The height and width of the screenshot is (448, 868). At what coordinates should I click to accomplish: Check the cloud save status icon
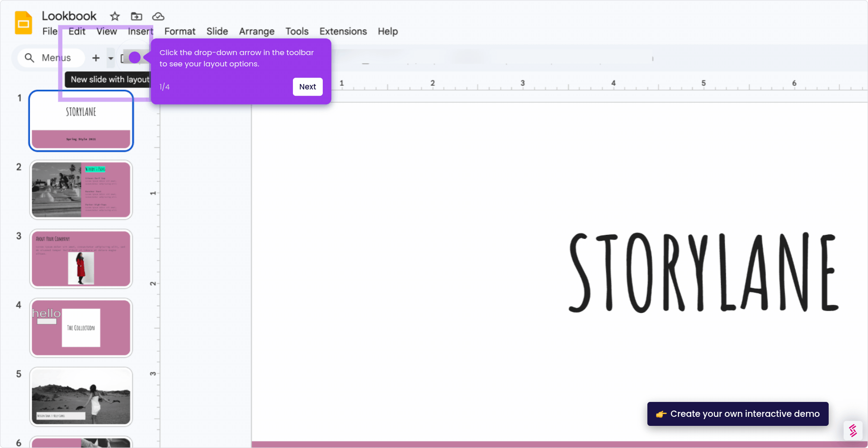click(158, 17)
